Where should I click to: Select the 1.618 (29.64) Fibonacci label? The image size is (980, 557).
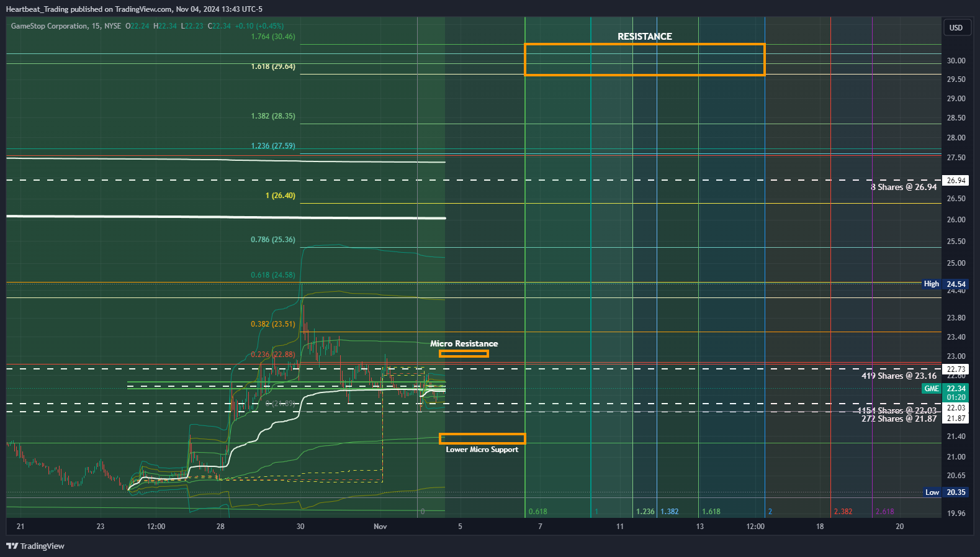tap(273, 66)
